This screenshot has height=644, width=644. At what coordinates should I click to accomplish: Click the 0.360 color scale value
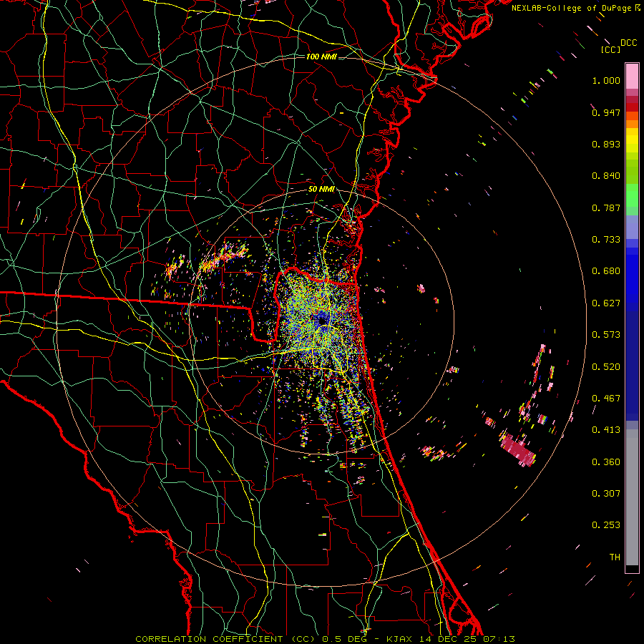[606, 462]
